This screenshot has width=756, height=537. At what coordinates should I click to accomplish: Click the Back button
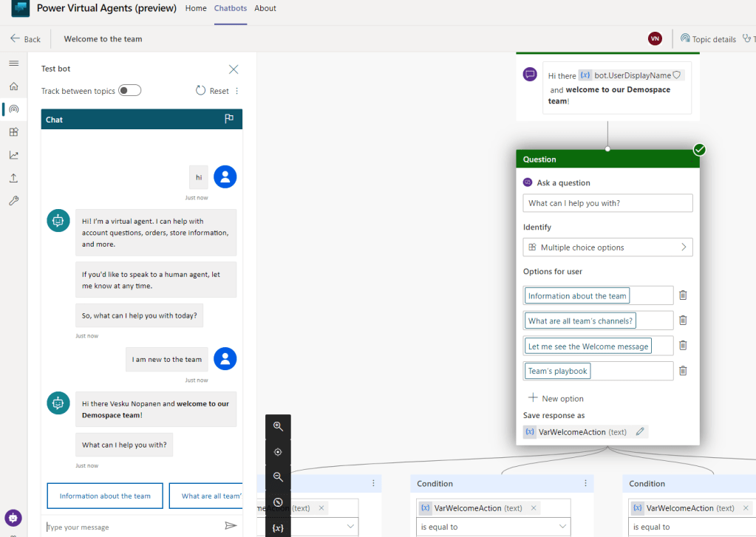(x=25, y=39)
